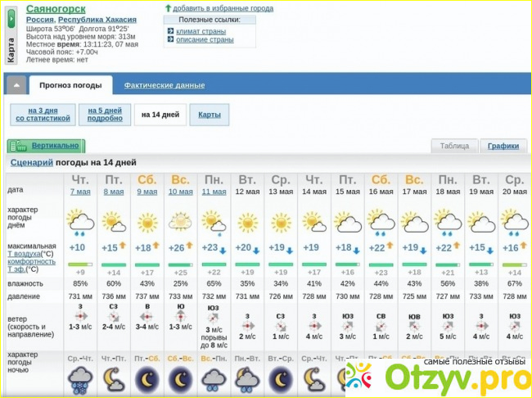Viewport: 532px width, 398px height.
Task: Click the daytime weather icon for 20 мая
Action: (x=514, y=221)
